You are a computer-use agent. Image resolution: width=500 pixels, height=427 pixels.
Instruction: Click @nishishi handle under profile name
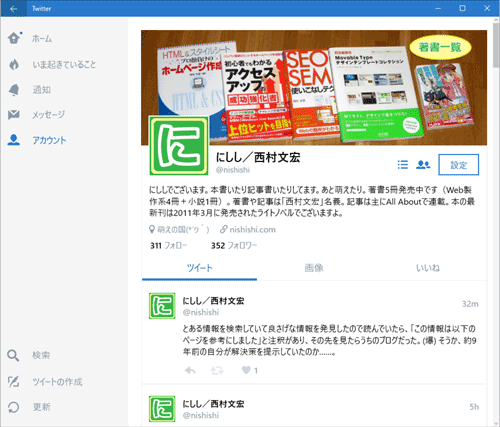coord(233,170)
